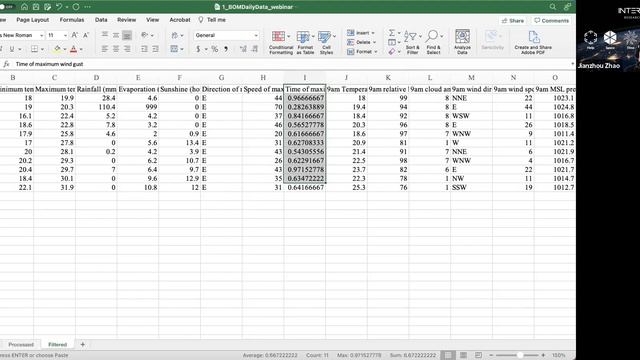Click the AutoSum sigma icon
This screenshot has width=640, height=360.
pyautogui.click(x=392, y=33)
